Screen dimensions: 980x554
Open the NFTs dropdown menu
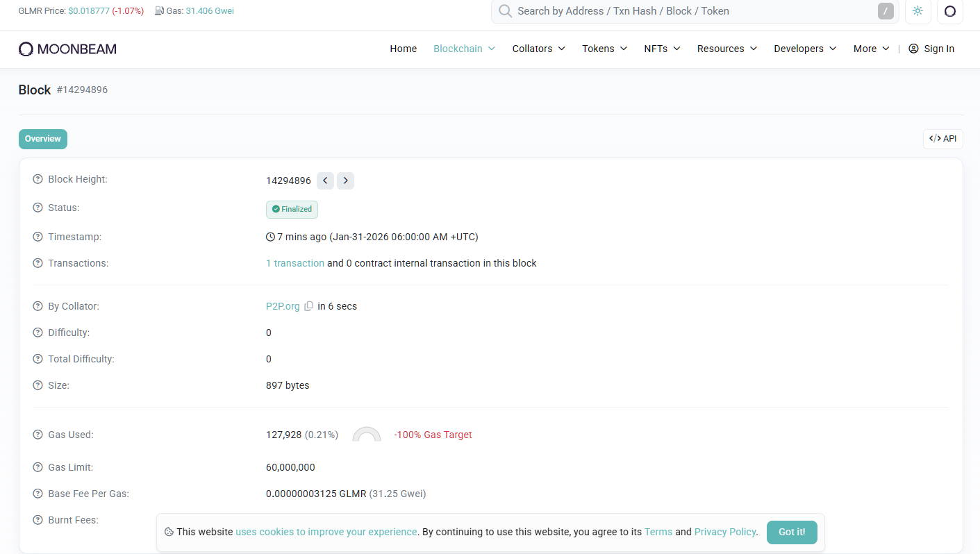pyautogui.click(x=662, y=49)
